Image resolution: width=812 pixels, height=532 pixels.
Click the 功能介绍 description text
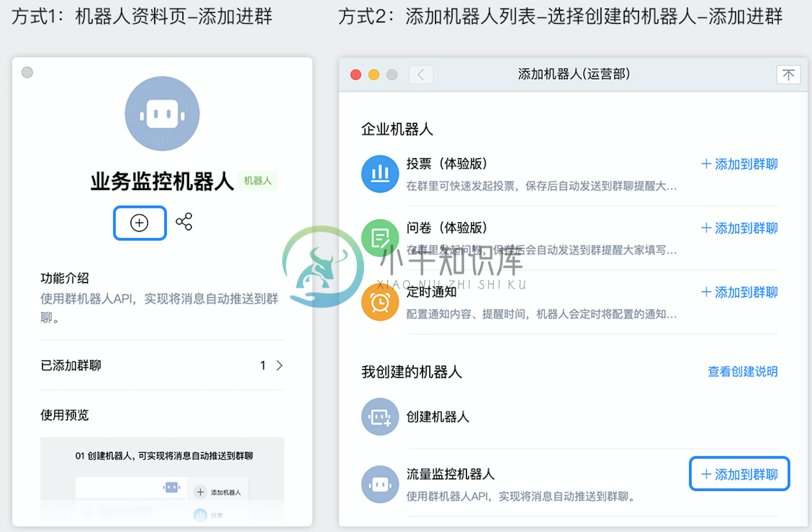159,308
